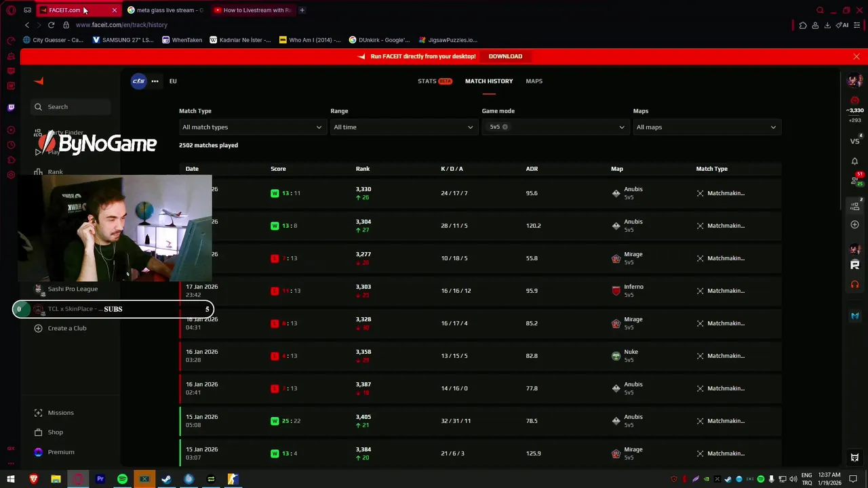The image size is (868, 488).
Task: Open the Nuke match row
Action: (480, 356)
